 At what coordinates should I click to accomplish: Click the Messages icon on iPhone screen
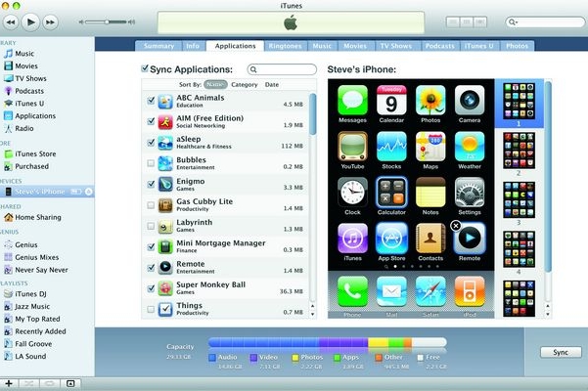click(352, 100)
